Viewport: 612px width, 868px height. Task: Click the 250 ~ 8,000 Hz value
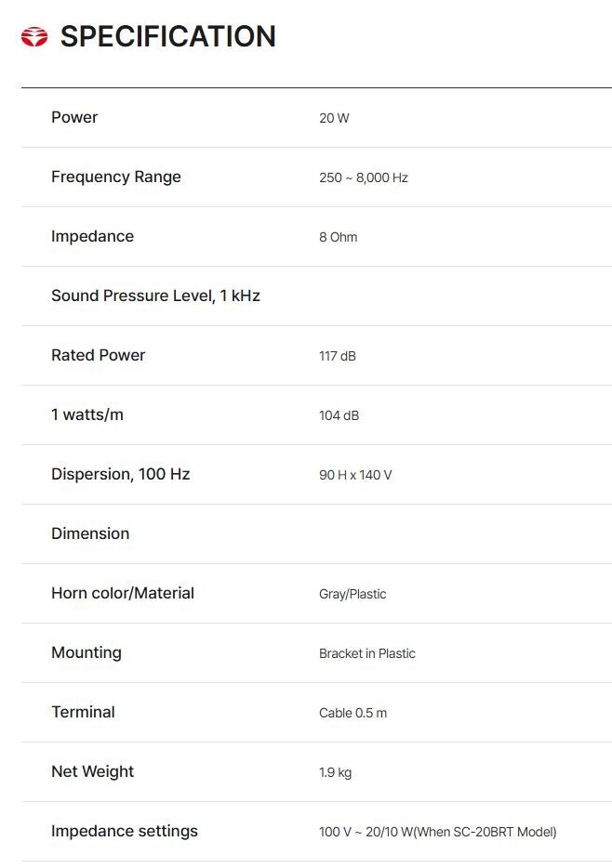364,178
